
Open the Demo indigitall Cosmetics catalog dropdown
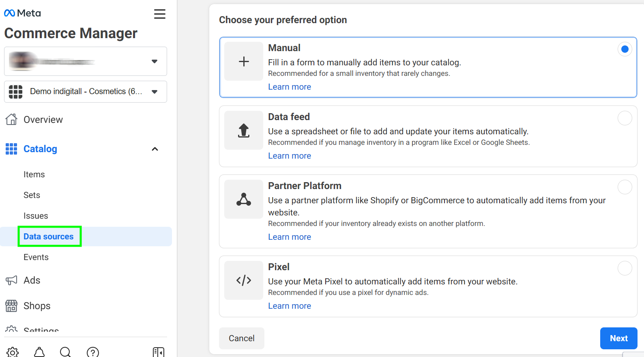[x=86, y=92]
